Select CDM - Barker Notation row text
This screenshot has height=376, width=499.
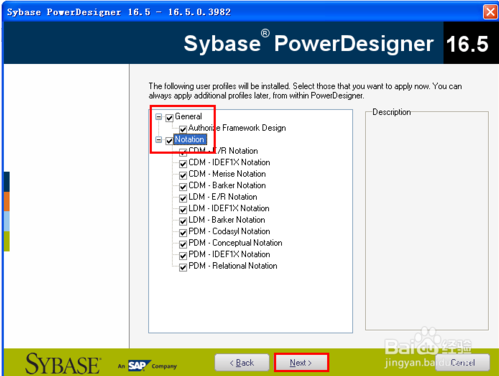point(227,185)
